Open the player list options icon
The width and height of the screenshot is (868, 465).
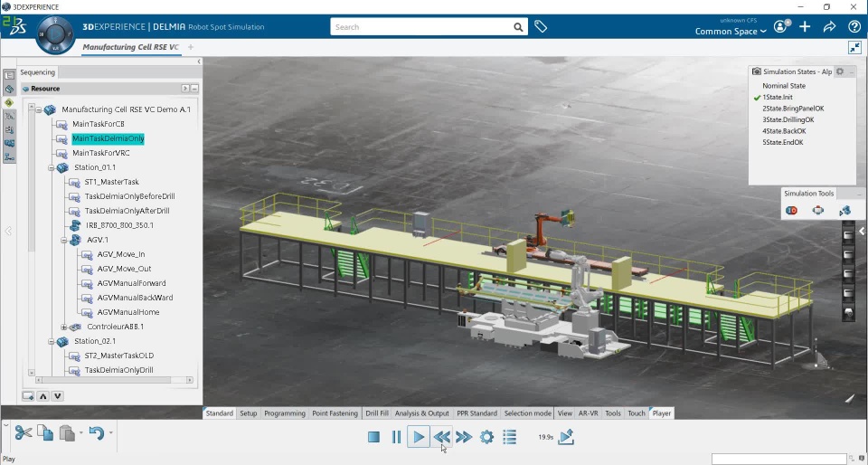(x=509, y=437)
